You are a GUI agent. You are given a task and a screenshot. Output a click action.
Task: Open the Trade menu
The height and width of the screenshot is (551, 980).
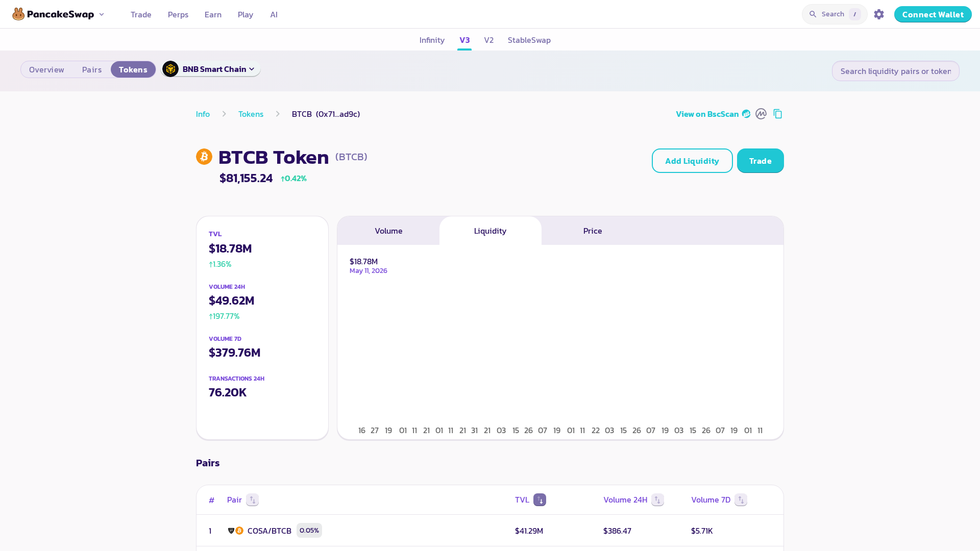coord(141,14)
